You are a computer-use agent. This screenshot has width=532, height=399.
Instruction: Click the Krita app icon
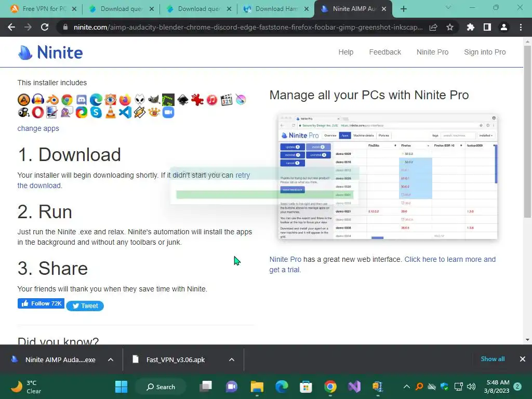point(241,100)
